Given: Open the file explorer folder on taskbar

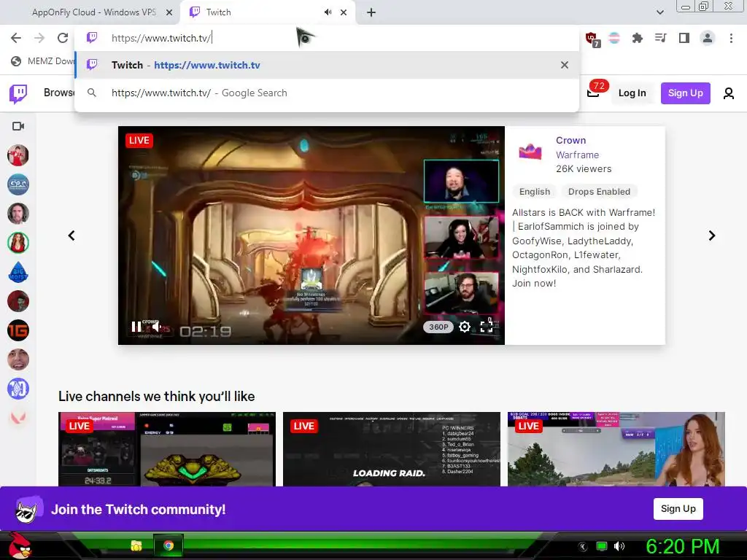Looking at the screenshot, I should tap(136, 545).
